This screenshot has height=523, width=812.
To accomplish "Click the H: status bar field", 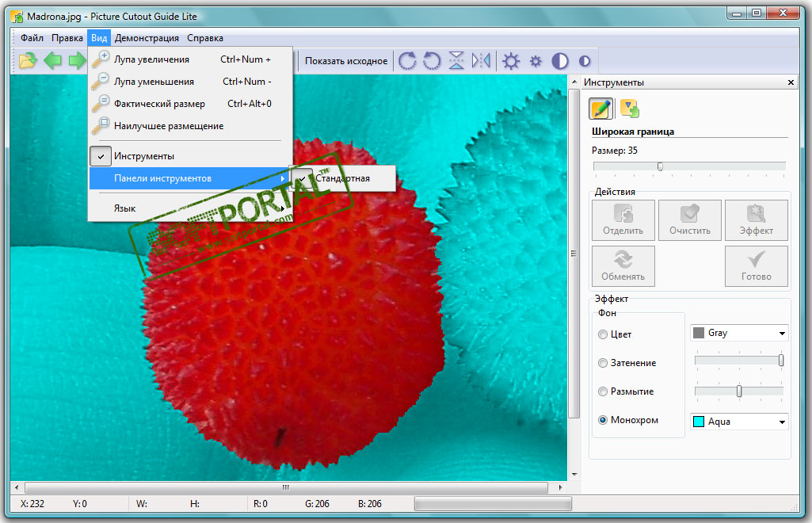I will (x=195, y=504).
